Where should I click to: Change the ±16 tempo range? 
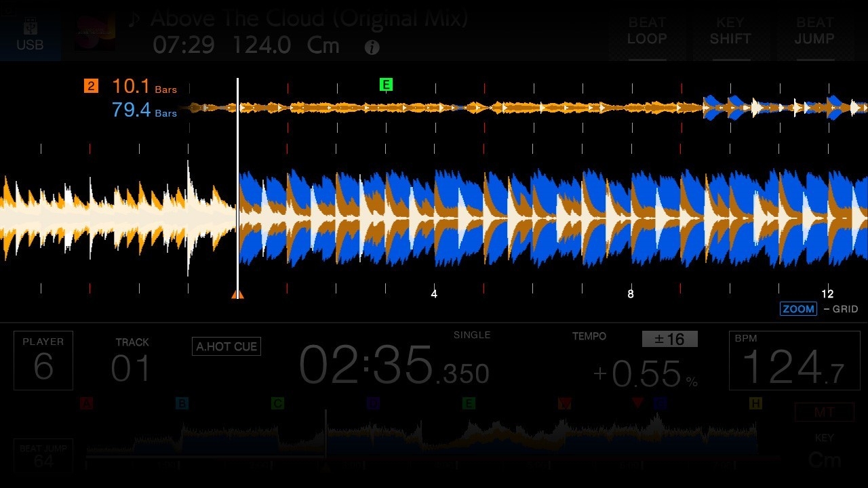(669, 339)
